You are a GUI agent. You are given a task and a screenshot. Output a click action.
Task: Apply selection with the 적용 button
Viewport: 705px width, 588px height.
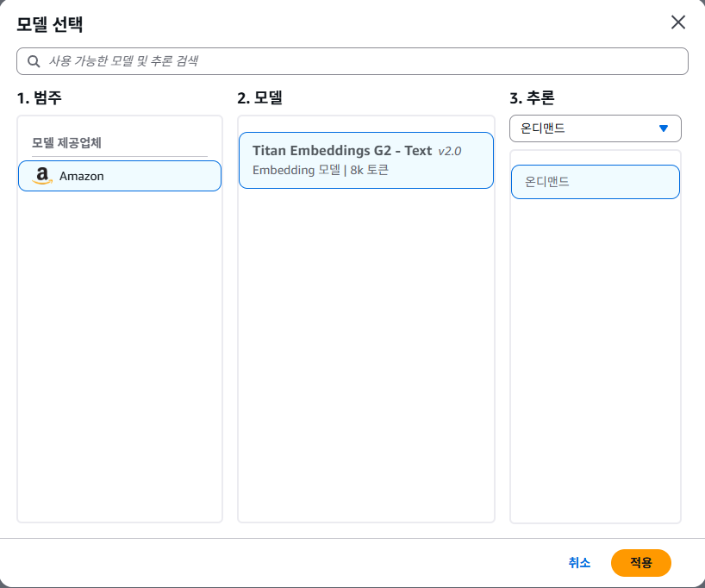(640, 562)
